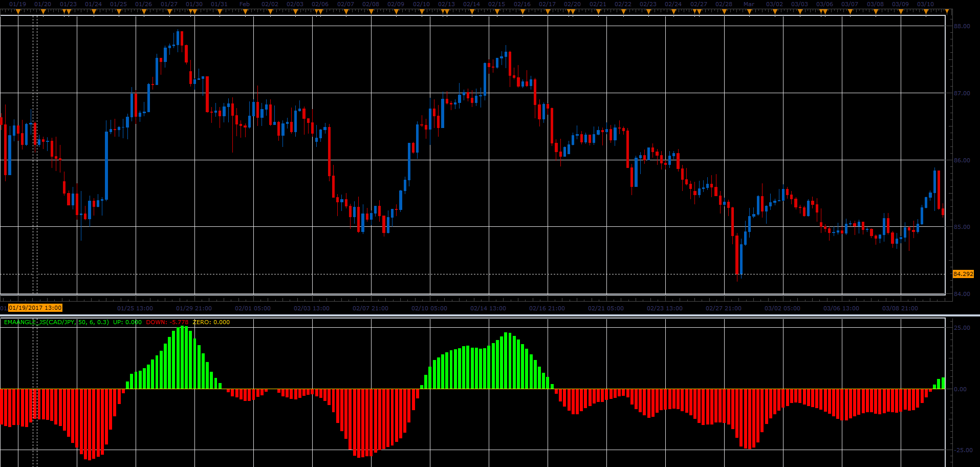
Task: Click the orange marker under 02/16
Action: point(522,11)
